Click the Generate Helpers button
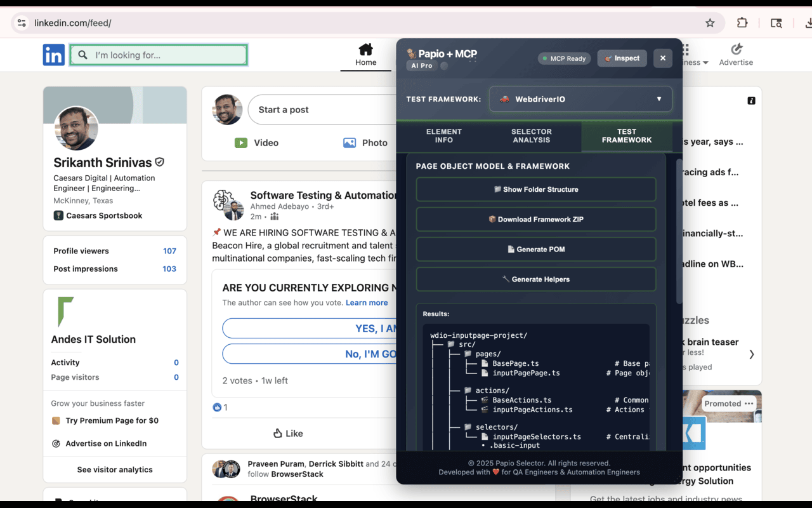Viewport: 812px width, 508px height. click(536, 279)
